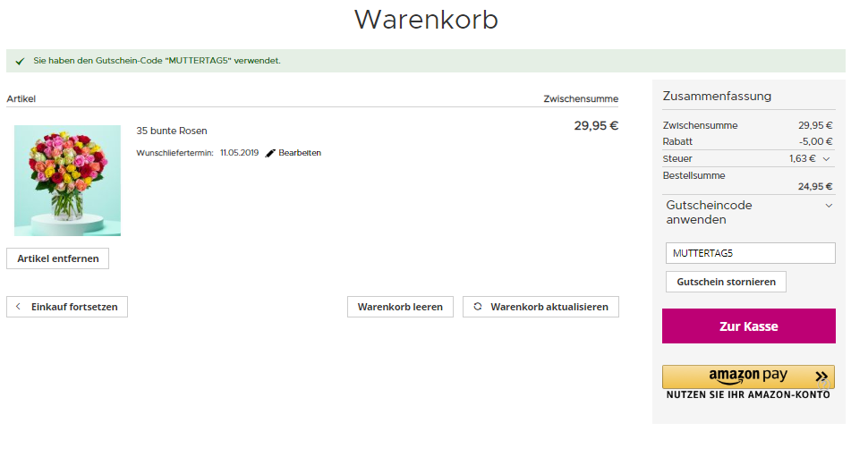Image resolution: width=868 pixels, height=457 pixels.
Task: Click the Bearbeiten link text
Action: click(300, 153)
